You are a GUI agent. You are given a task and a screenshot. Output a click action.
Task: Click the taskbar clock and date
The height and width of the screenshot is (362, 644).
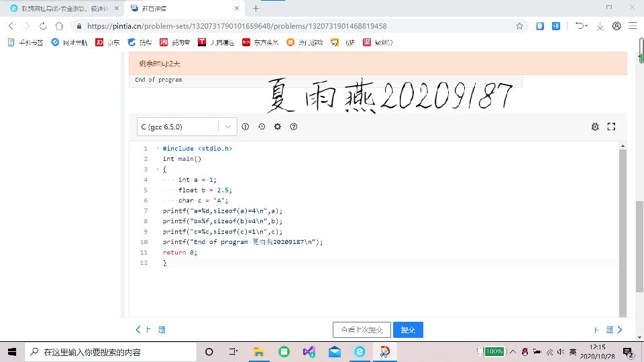(x=598, y=352)
